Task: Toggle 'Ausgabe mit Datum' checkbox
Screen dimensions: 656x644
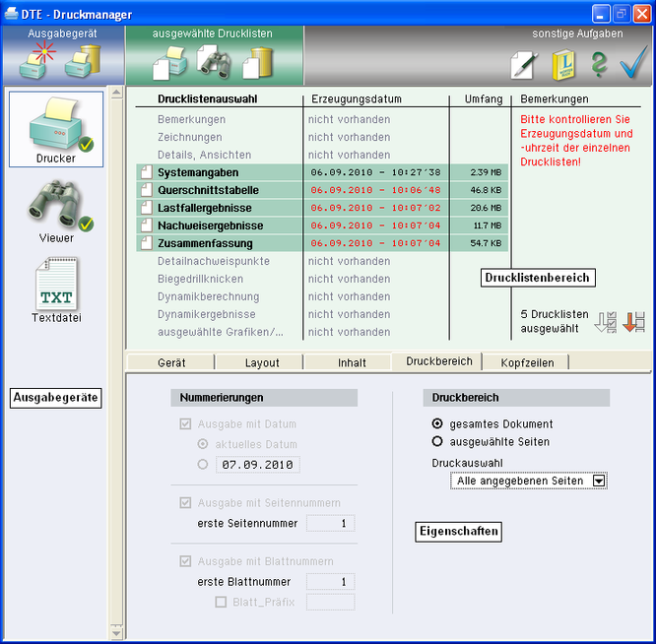Action: click(185, 424)
